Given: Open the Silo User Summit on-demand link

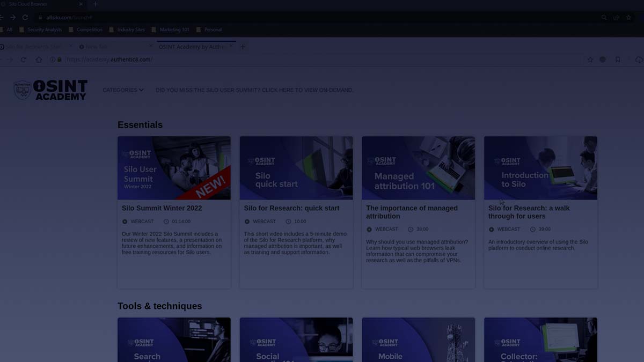Looking at the screenshot, I should 254,90.
